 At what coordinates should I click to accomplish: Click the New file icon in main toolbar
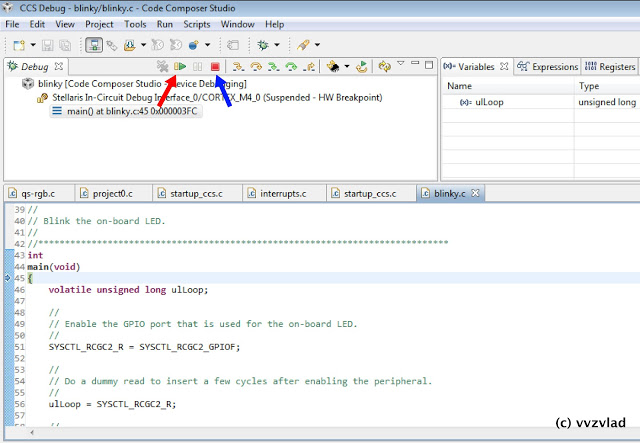click(x=19, y=45)
